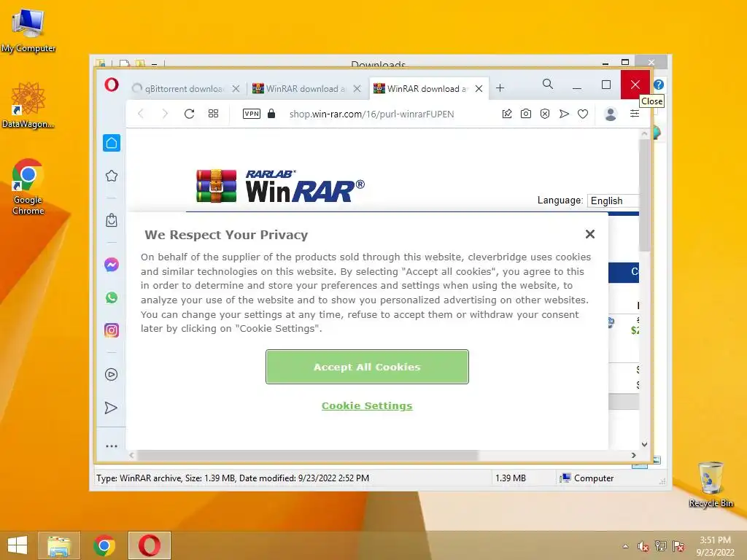The height and width of the screenshot is (560, 747).
Task: Show hidden tray icons arrow
Action: click(x=625, y=546)
